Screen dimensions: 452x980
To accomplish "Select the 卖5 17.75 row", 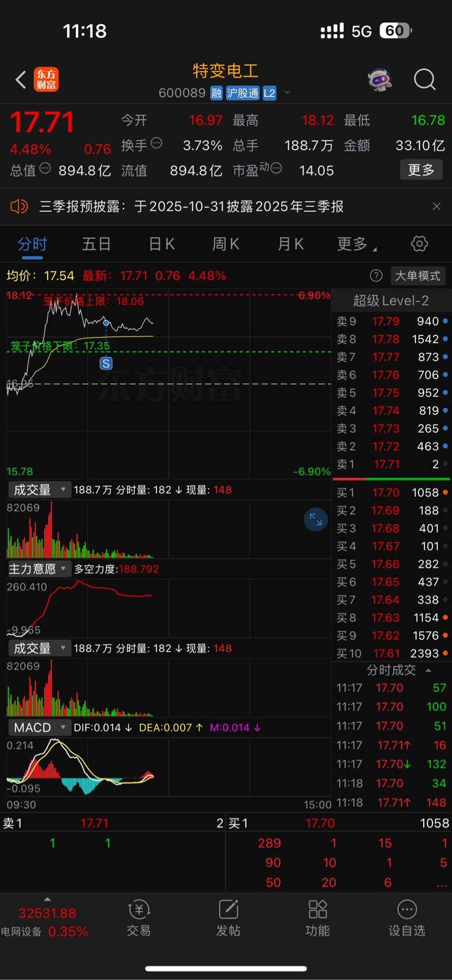I will point(392,393).
